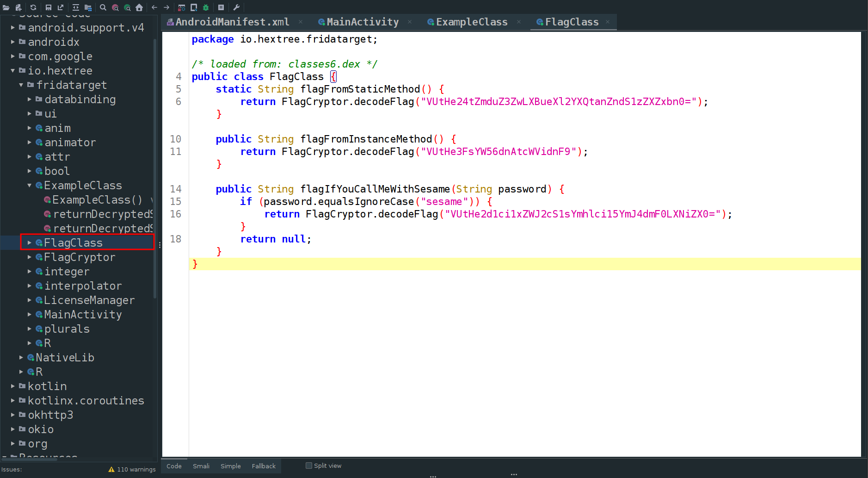
Task: Click the warning triangle icon in status bar
Action: click(x=111, y=469)
